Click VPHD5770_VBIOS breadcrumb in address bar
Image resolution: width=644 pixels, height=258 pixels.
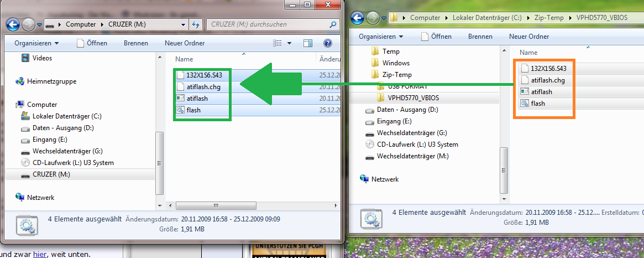pyautogui.click(x=601, y=18)
